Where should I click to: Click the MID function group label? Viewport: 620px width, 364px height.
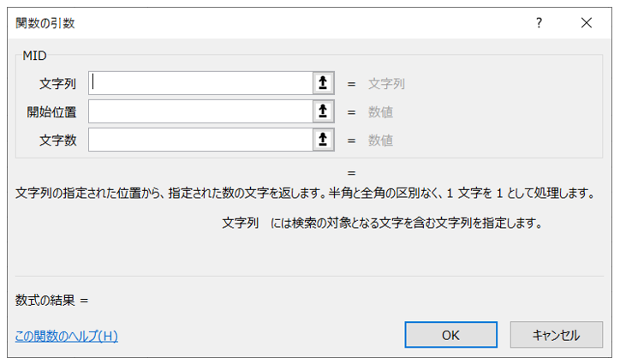[x=35, y=56]
